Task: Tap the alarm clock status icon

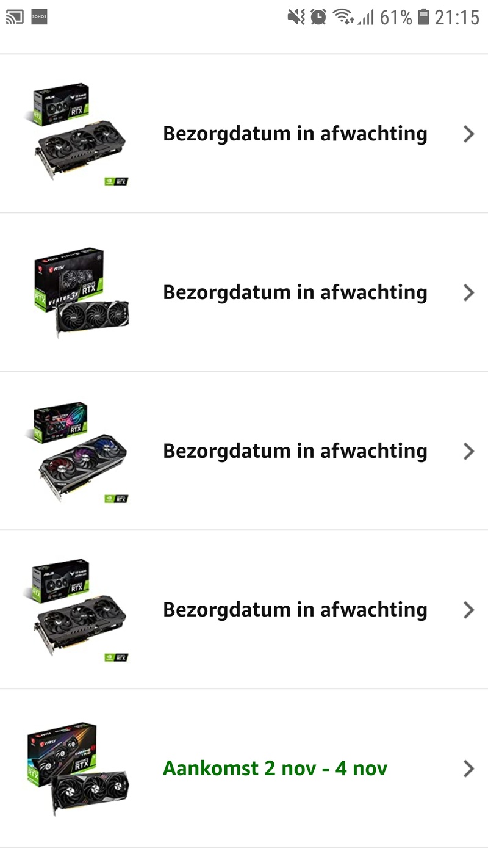Action: 318,17
